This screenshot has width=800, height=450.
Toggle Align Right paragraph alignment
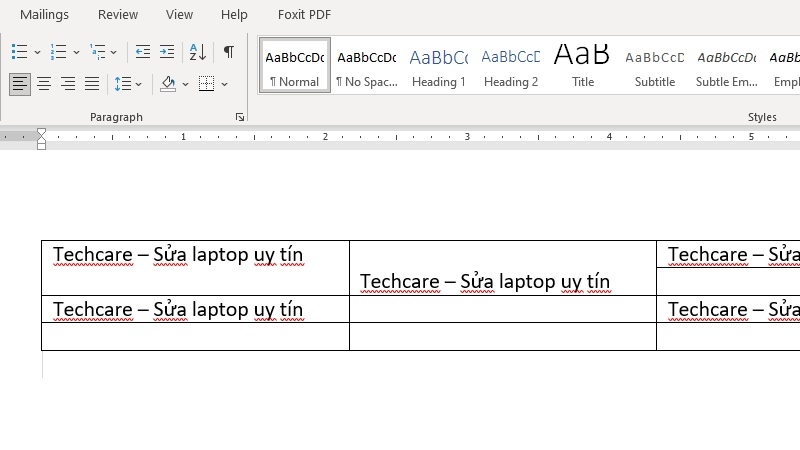click(x=68, y=84)
